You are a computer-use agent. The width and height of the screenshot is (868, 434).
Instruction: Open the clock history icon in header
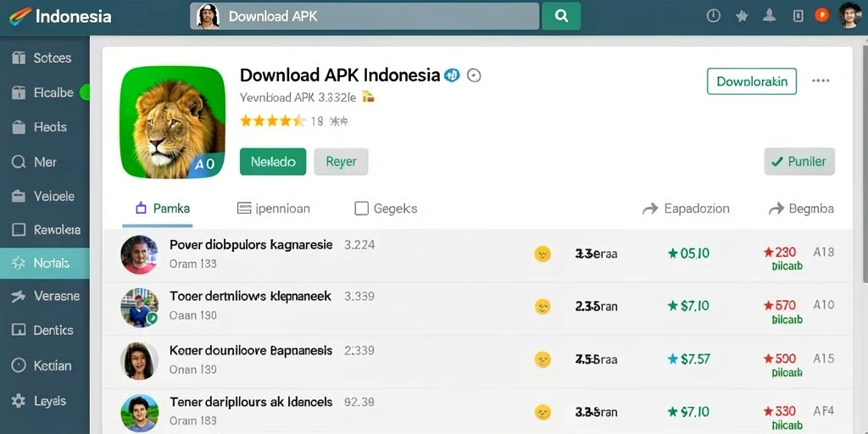tap(714, 16)
